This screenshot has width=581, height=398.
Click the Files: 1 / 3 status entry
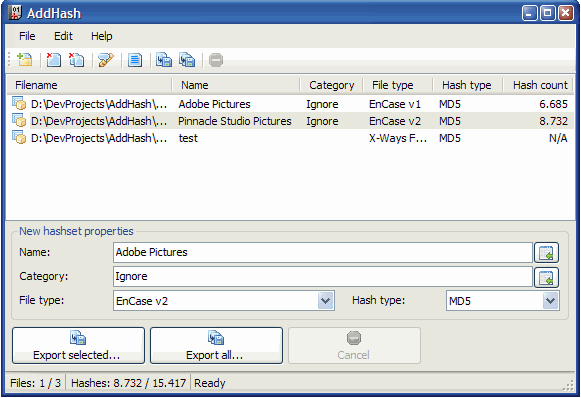click(36, 383)
